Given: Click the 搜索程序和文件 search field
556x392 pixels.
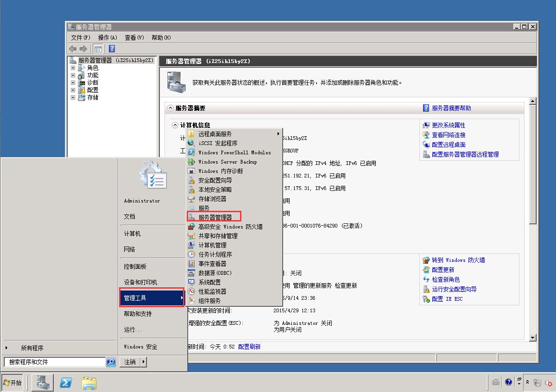Looking at the screenshot, I should pos(55,362).
